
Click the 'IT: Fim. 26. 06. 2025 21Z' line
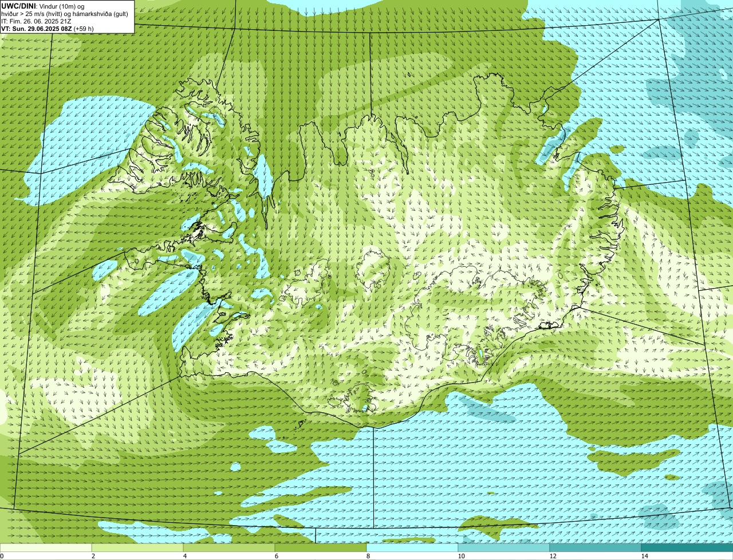(x=36, y=21)
